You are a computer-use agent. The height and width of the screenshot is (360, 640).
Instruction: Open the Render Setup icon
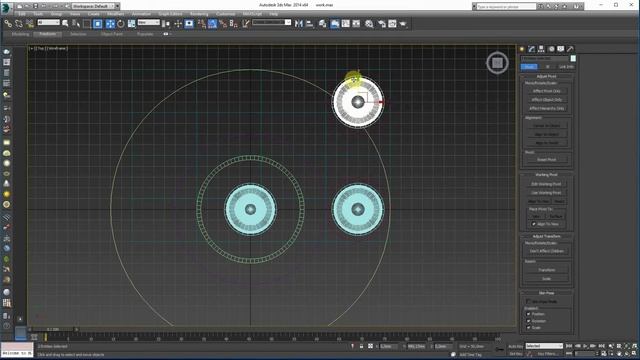point(382,24)
